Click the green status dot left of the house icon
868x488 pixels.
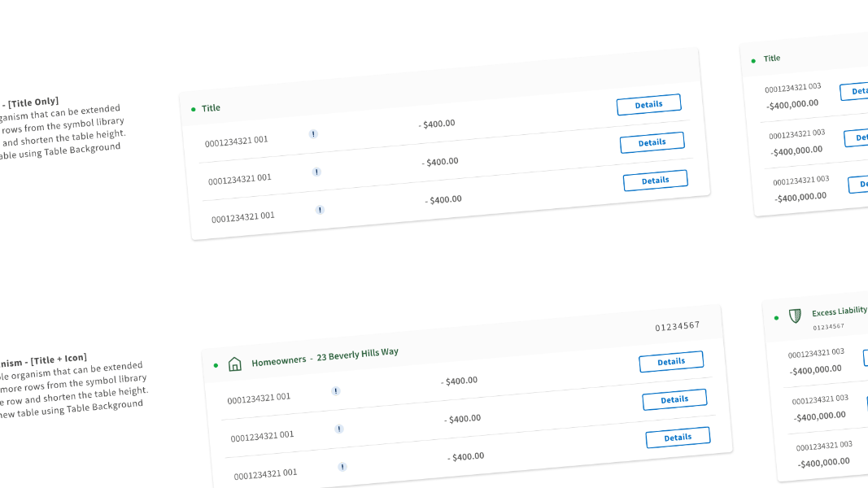[x=216, y=366]
